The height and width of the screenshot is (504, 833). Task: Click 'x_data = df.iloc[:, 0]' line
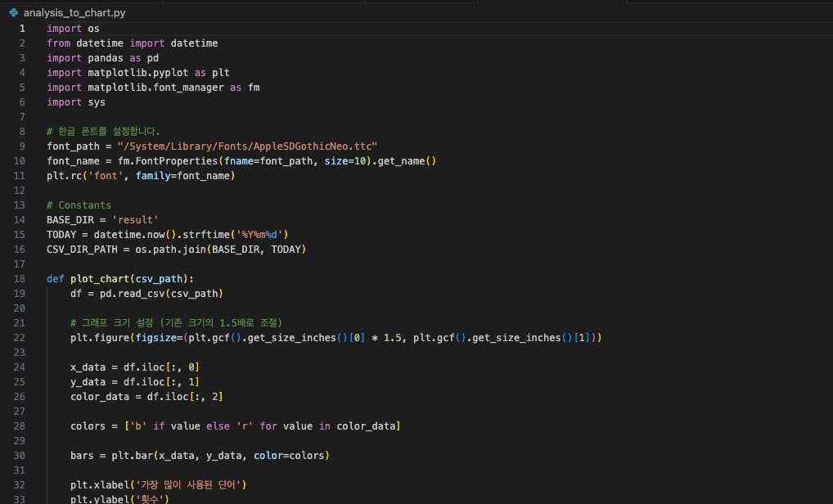(135, 367)
